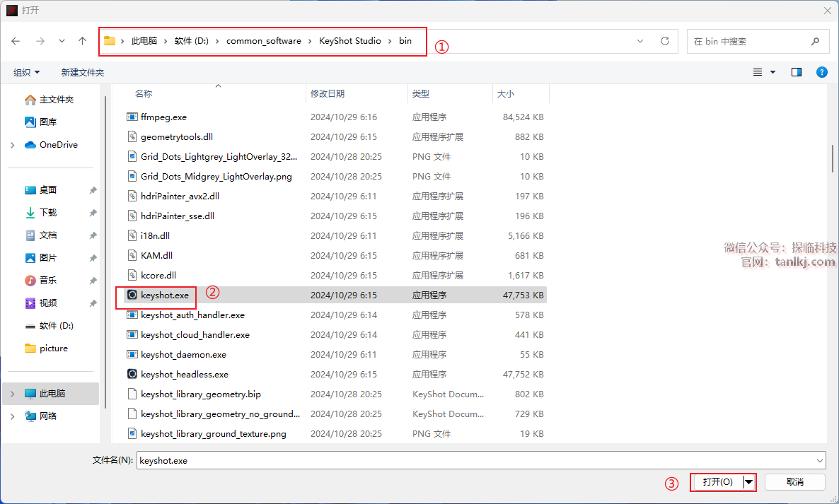Open the view options dropdown arrow
Image resolution: width=839 pixels, height=504 pixels.
tap(773, 72)
